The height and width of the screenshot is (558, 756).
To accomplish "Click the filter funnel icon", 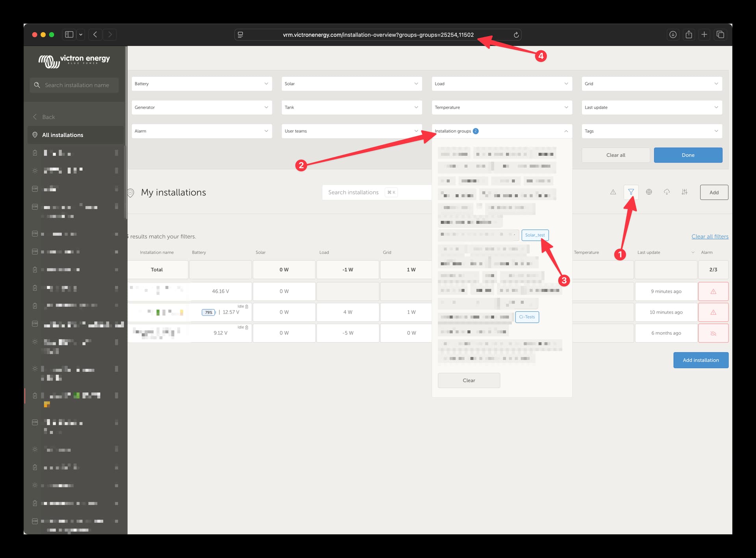I will (x=631, y=192).
